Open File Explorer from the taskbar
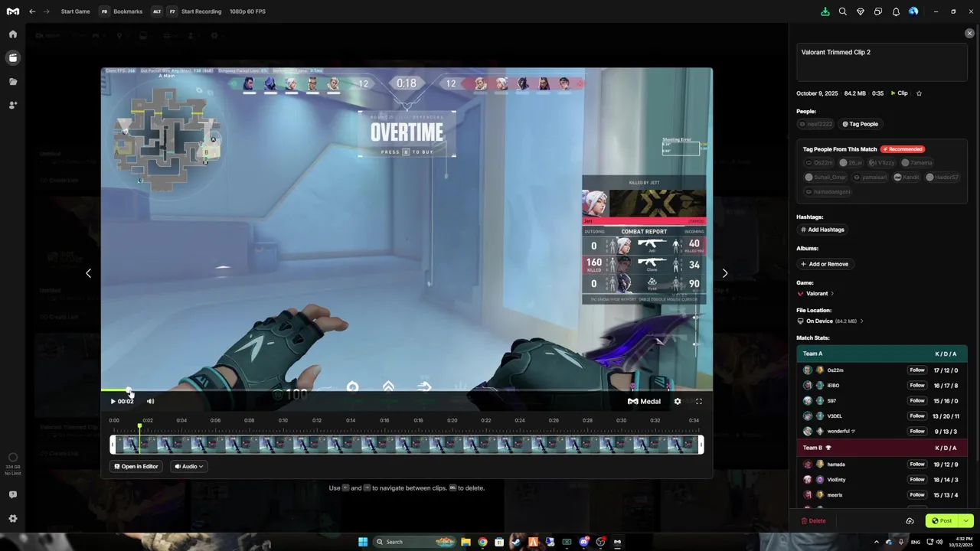Screen dimensions: 980x551 point(465,542)
